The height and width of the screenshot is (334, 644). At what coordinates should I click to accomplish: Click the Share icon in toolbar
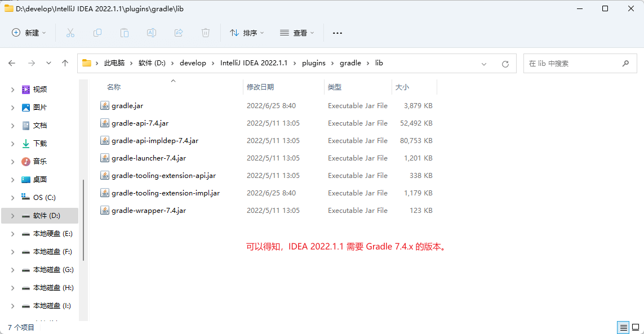point(179,33)
